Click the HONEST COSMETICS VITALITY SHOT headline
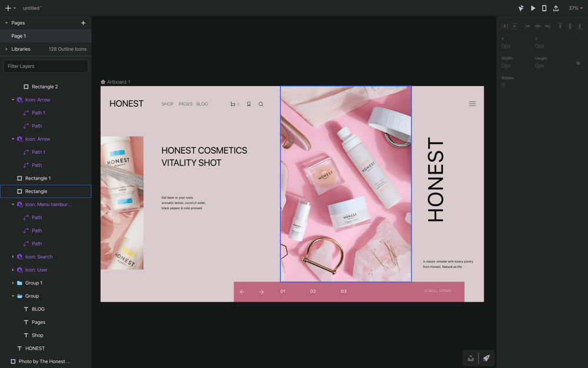This screenshot has height=368, width=588. [x=204, y=157]
